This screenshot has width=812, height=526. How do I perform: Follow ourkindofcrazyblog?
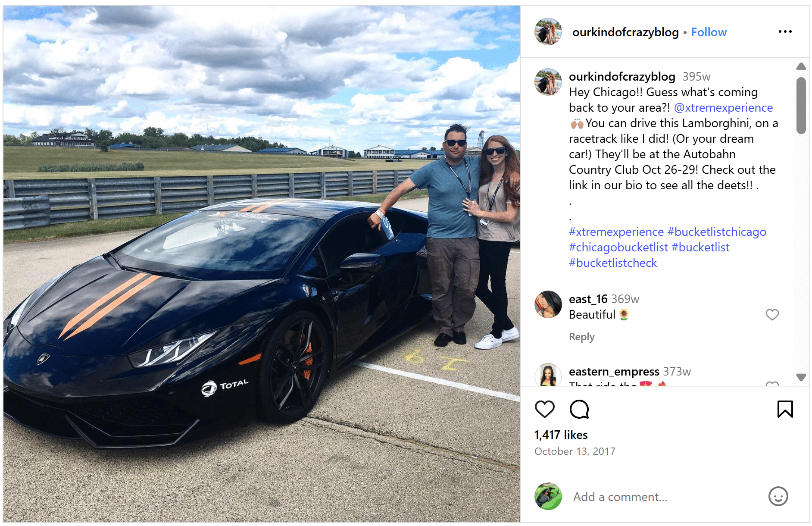pos(709,32)
